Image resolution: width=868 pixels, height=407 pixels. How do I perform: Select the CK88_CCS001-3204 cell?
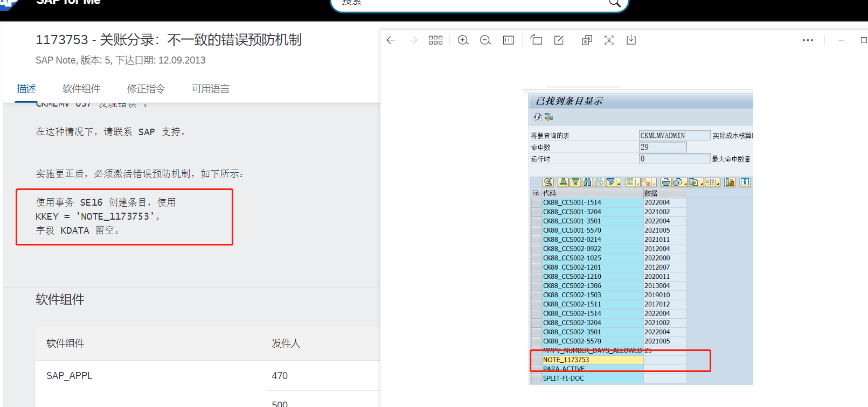point(593,212)
